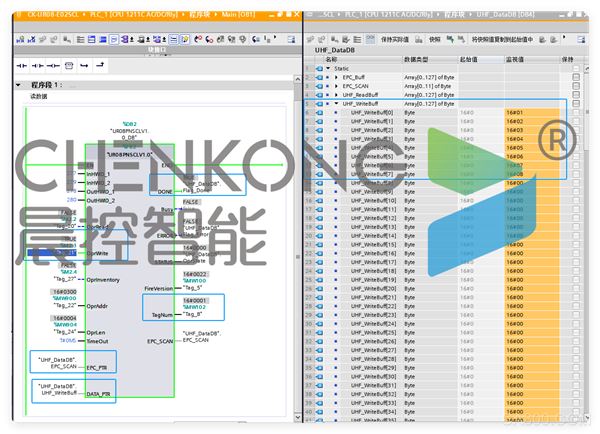Click the rightmost pane layout icon in Main toolbar
The height and width of the screenshot is (434, 600).
coord(291,39)
